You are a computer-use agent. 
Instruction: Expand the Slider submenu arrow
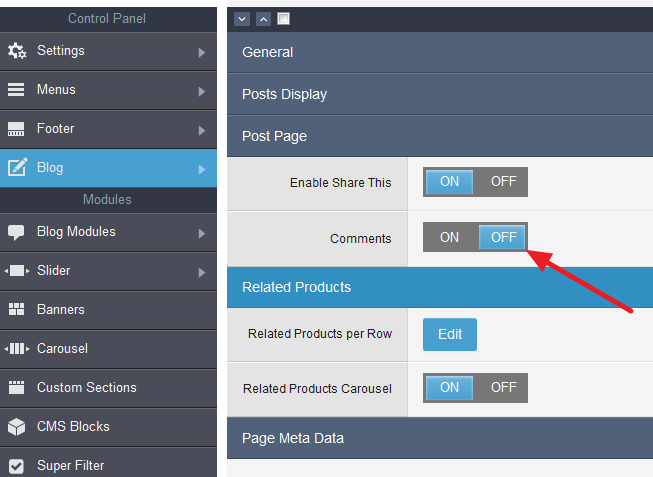coord(201,272)
